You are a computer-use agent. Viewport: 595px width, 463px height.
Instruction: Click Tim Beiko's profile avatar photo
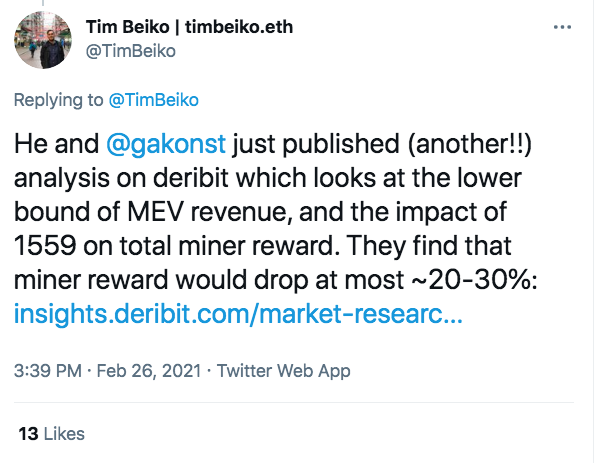43,40
